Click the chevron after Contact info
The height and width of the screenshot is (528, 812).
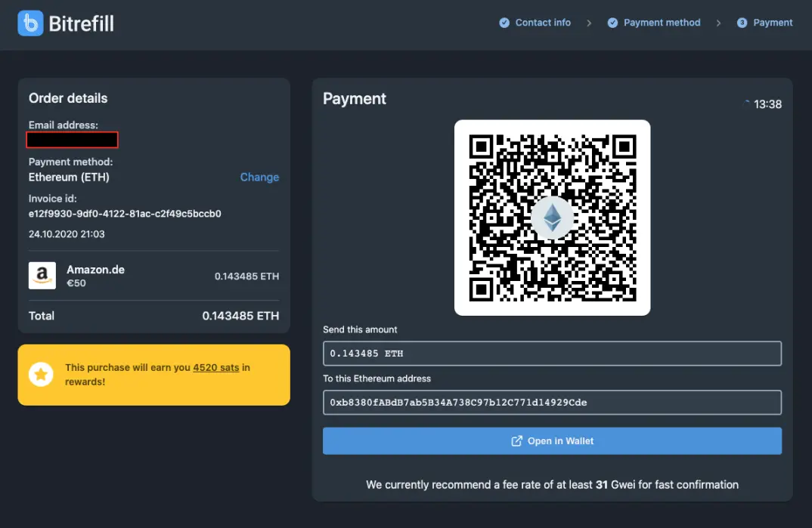coord(589,23)
